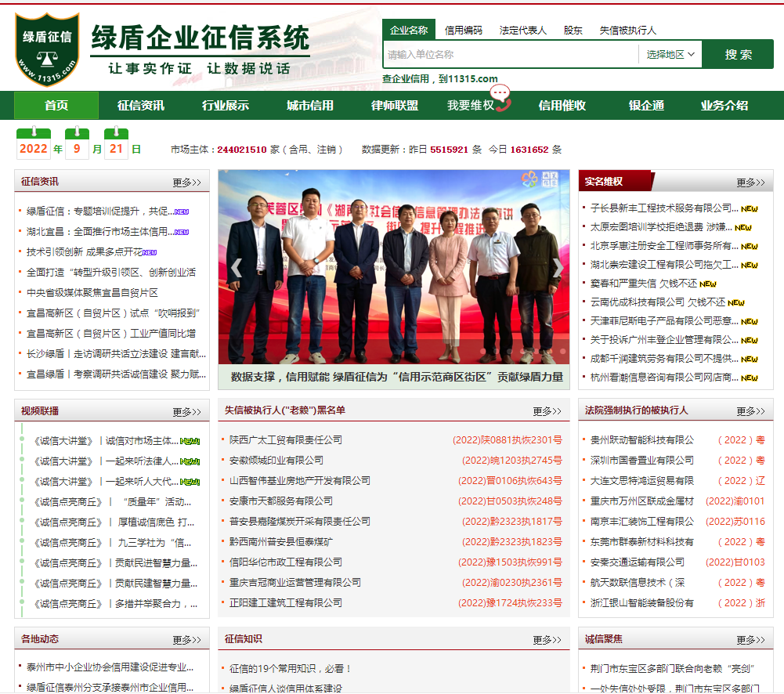Image resolution: width=784 pixels, height=694 pixels.
Task: Open blacklist entry 陕西广太工贸有限责任公司
Action: 286,440
